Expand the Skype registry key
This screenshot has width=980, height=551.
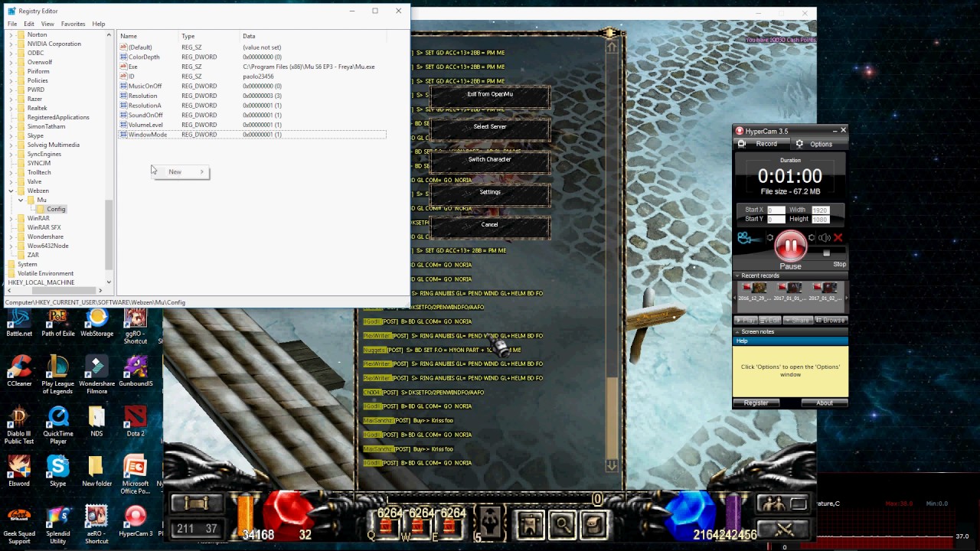coord(11,135)
